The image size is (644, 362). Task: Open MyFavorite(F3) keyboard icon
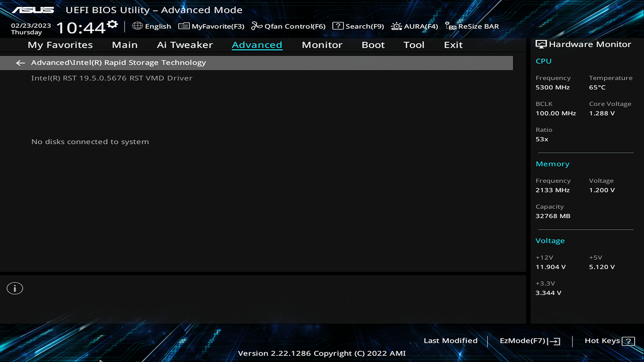(x=184, y=26)
